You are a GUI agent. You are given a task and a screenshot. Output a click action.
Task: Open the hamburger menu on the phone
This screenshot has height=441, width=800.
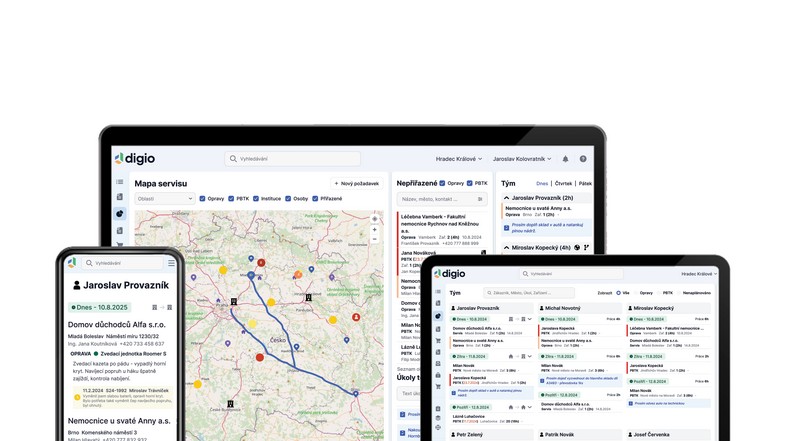(x=171, y=263)
